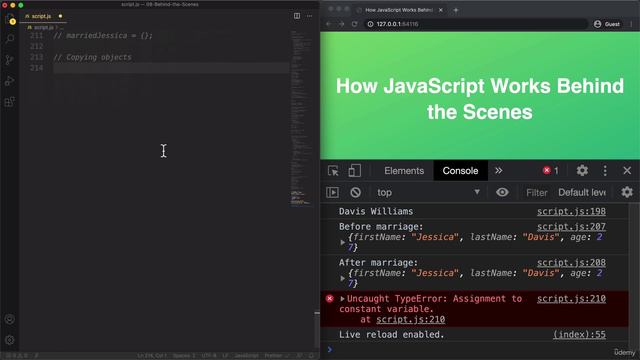Click the JavaScript language mode in status bar
Image resolution: width=640 pixels, height=360 pixels.
pos(246,356)
